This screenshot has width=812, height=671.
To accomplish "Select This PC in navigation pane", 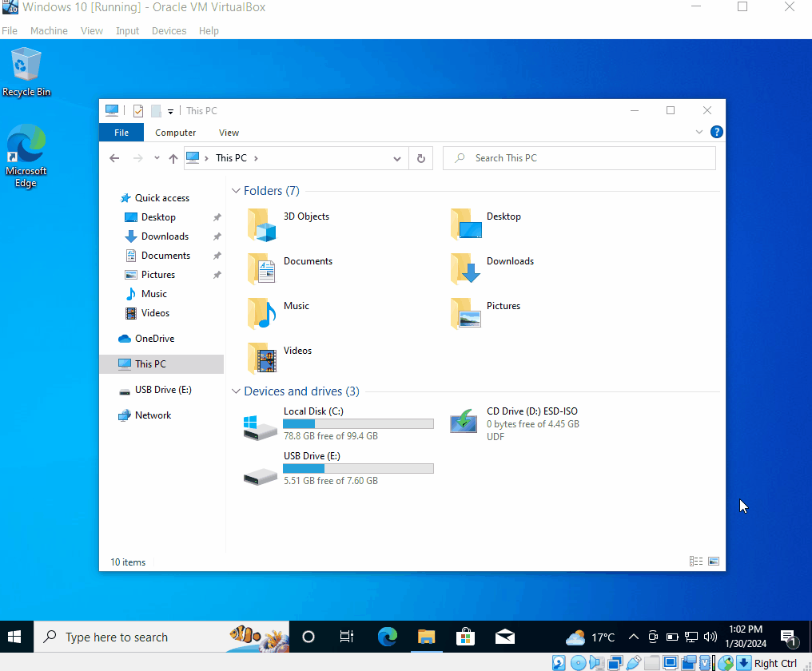I will (x=161, y=364).
